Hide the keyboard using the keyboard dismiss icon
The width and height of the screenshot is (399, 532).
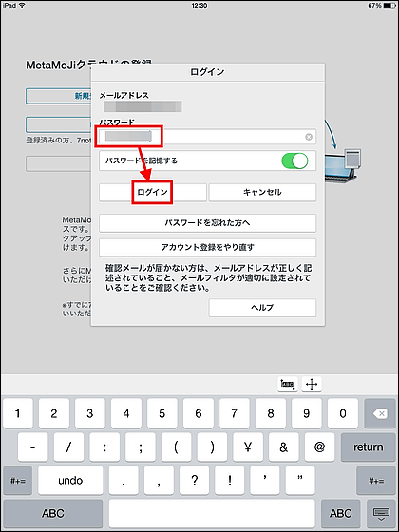click(x=381, y=513)
